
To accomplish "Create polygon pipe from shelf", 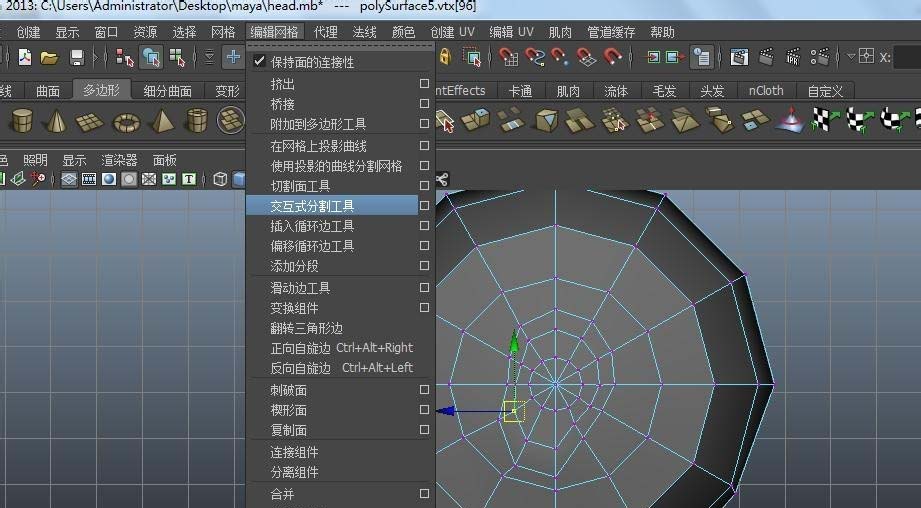I will pos(196,120).
